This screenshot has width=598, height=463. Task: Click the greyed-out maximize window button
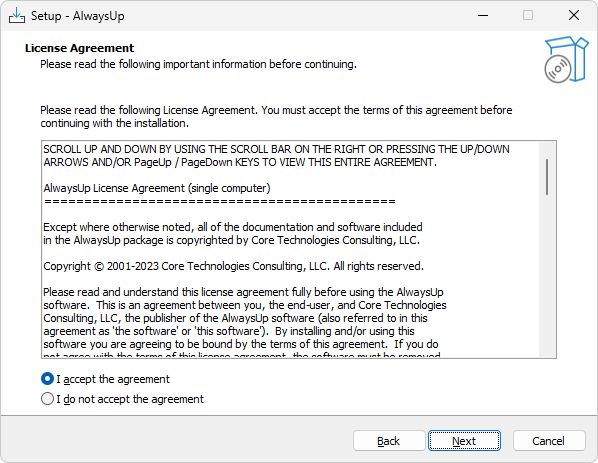click(x=528, y=16)
